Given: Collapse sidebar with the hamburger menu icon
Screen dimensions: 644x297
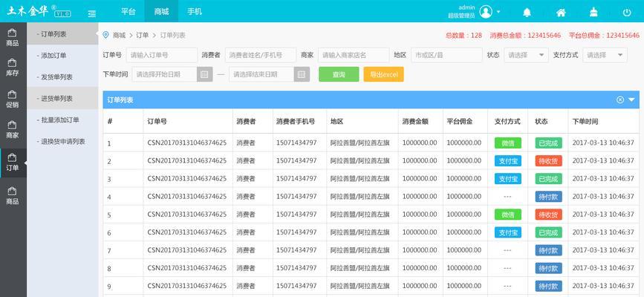Looking at the screenshot, I should point(92,13).
